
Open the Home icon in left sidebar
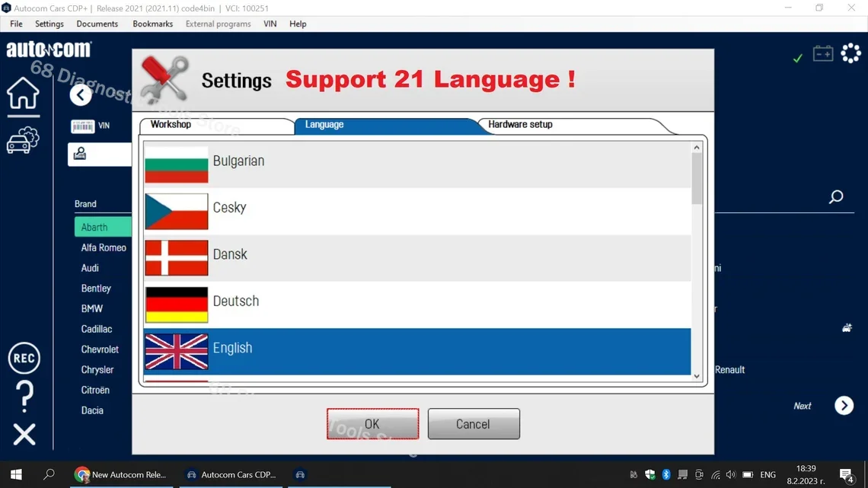(x=23, y=93)
